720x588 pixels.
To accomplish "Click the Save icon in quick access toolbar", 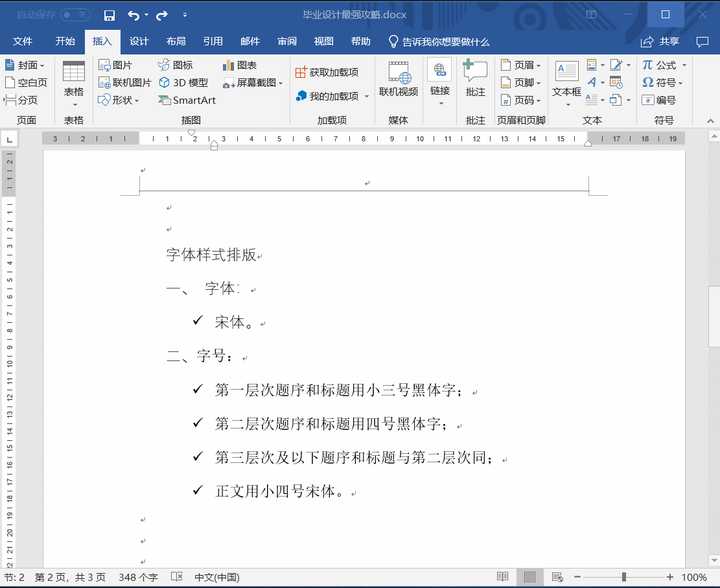I will coord(109,16).
